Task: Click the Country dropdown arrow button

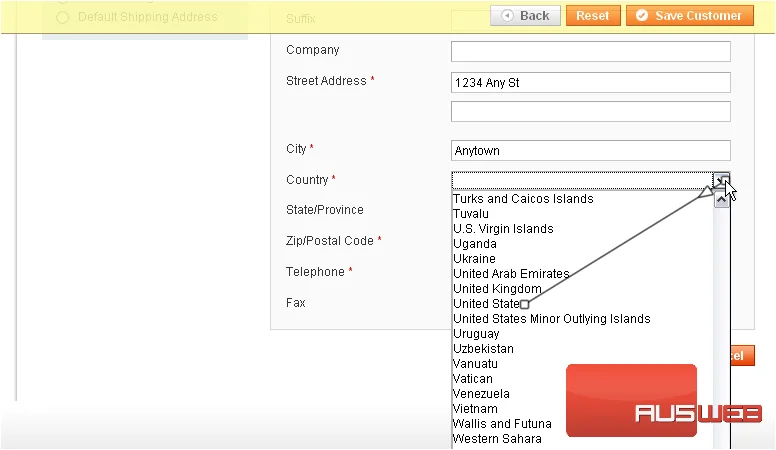Action: [x=722, y=180]
